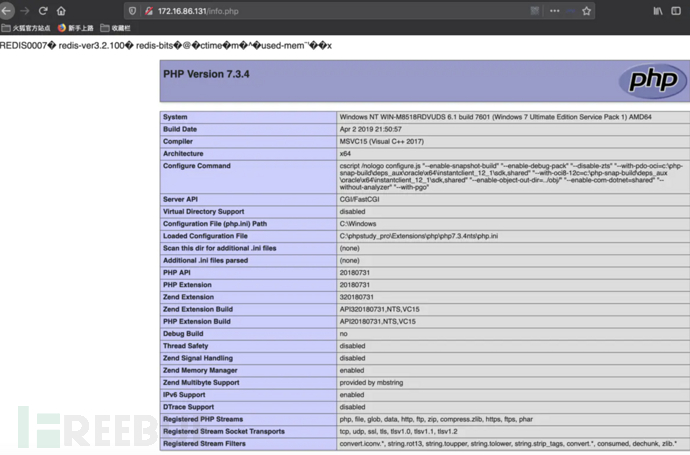Open the Library bookshelf icon

pos(658,10)
